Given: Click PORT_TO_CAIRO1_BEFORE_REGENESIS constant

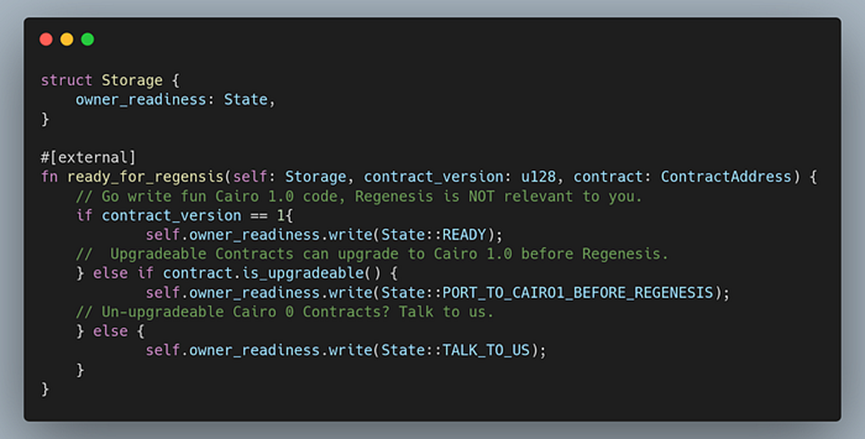Looking at the screenshot, I should tap(578, 292).
